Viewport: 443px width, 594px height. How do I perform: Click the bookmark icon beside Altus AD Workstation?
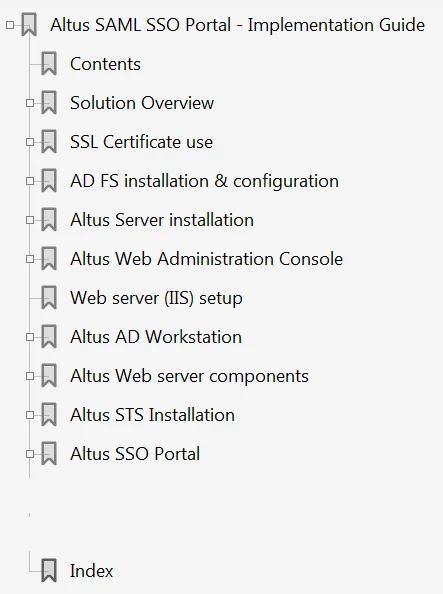49,337
